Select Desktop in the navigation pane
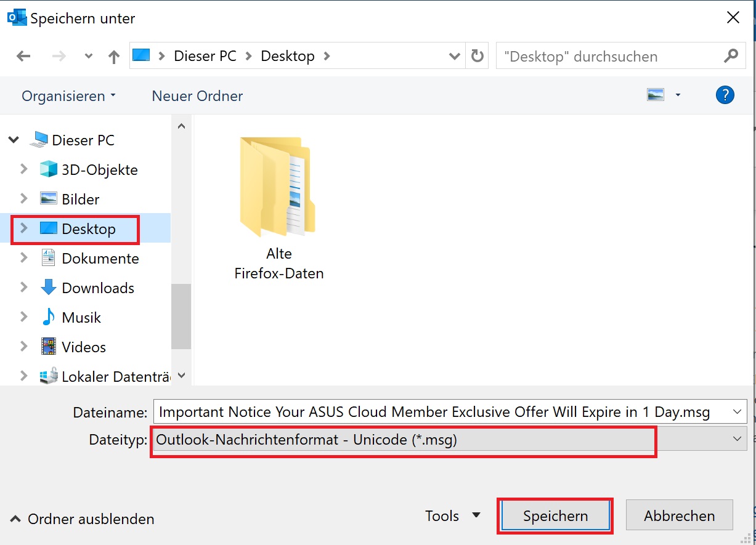 [89, 229]
